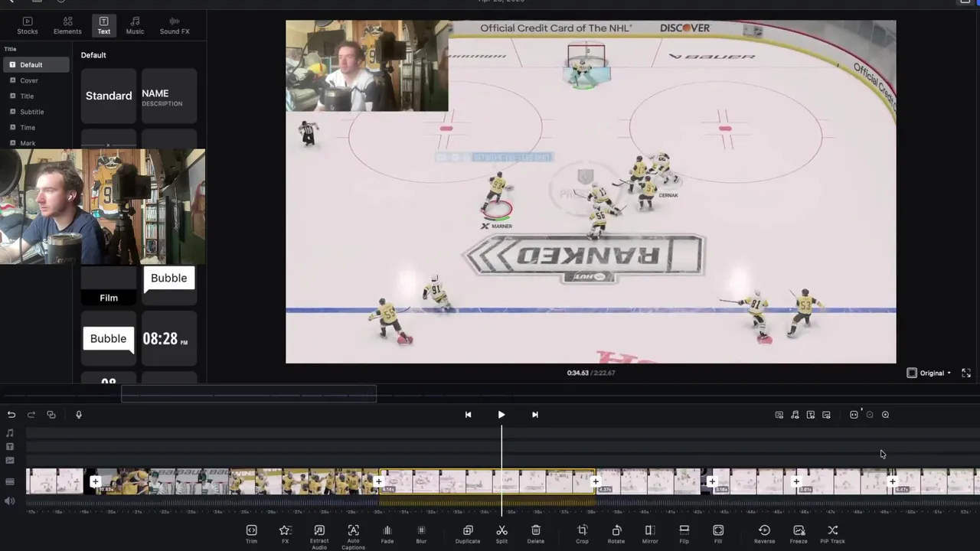Image resolution: width=980 pixels, height=551 pixels.
Task: Reverse the selected clip
Action: tap(764, 534)
